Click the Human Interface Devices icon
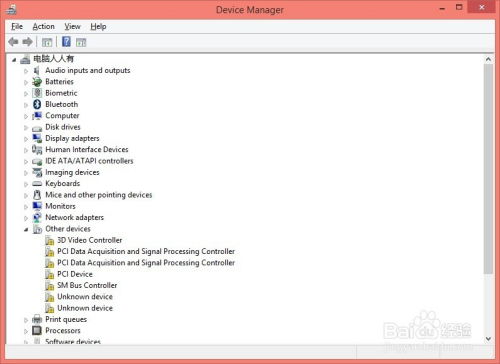500x364 pixels. click(x=37, y=150)
